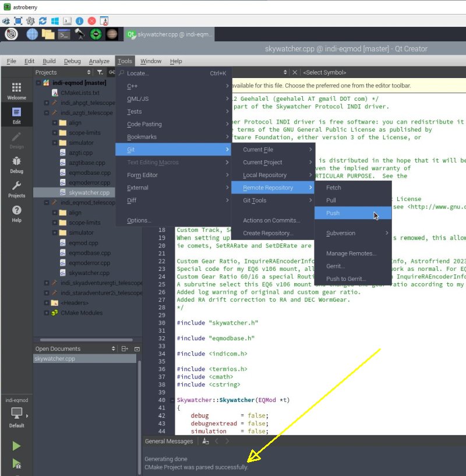The width and height of the screenshot is (466, 476).
Task: Click the red disconnect icon
Action: tap(91, 21)
